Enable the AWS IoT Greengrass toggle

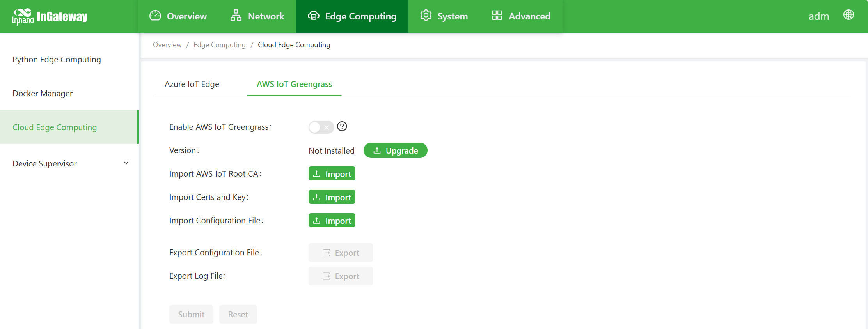tap(321, 127)
